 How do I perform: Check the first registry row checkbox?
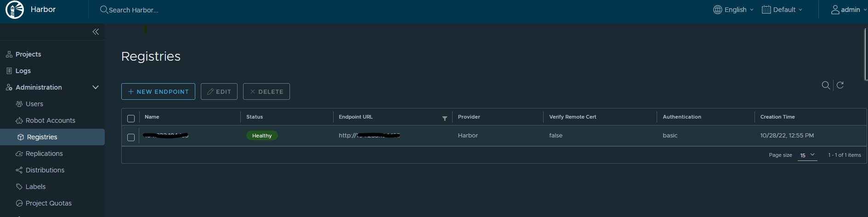pyautogui.click(x=131, y=137)
